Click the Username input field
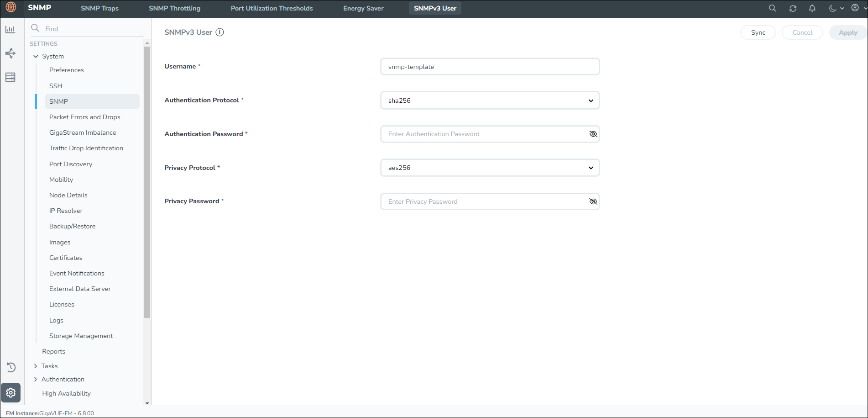The width and height of the screenshot is (868, 418). point(490,67)
